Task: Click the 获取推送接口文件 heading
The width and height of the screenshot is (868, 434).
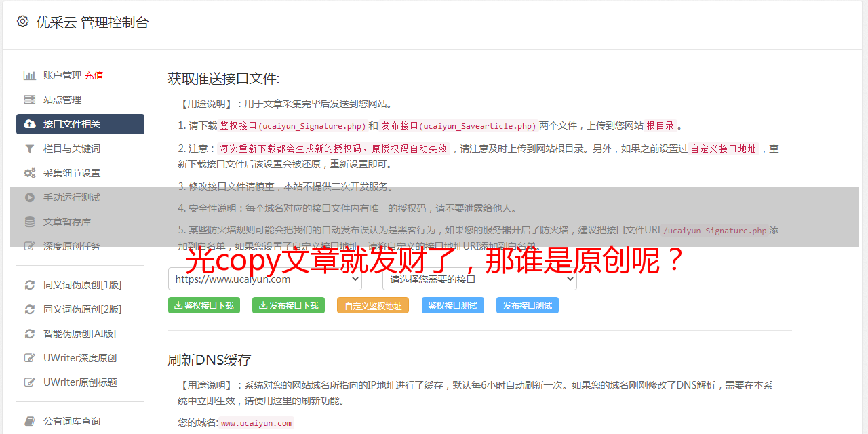Action: pos(224,79)
